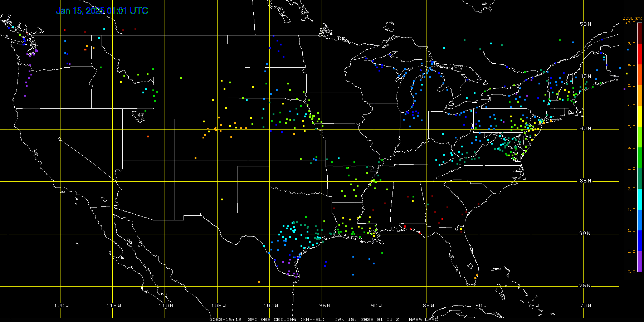
Task: Click the purple 0.0–0.5 km legend band
Action: pos(640,262)
